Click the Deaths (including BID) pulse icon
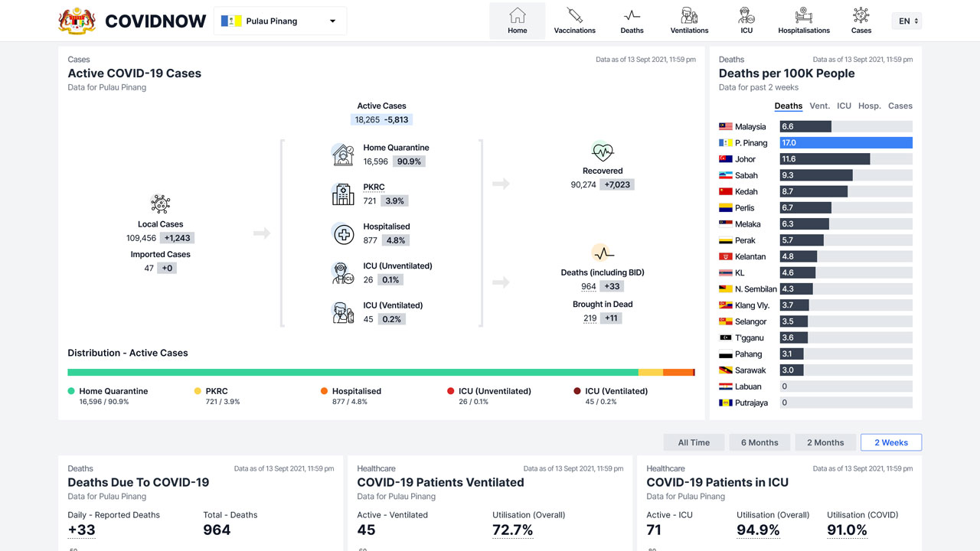This screenshot has height=551, width=980. coord(603,253)
